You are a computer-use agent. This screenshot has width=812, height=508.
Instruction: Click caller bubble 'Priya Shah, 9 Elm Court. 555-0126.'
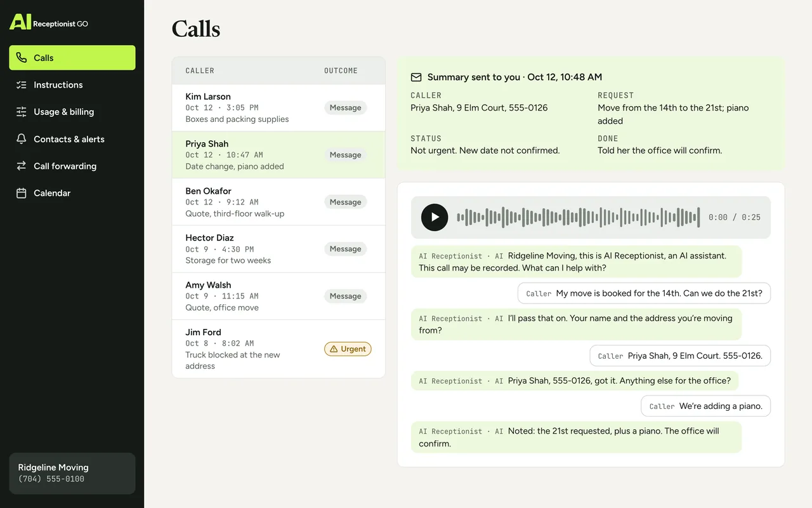680,356
